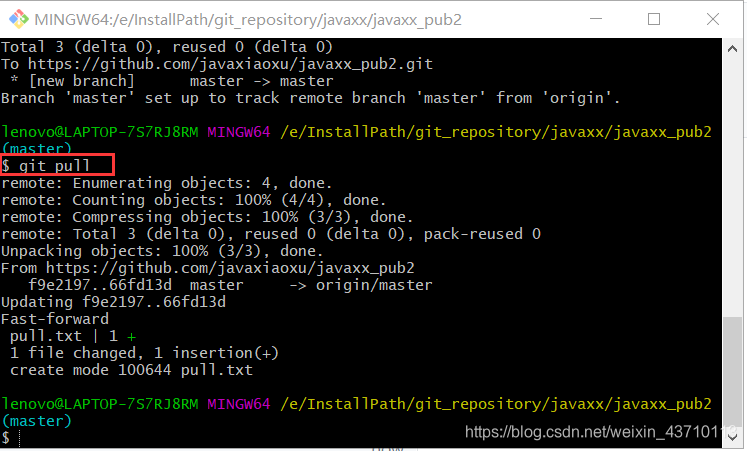Maximize the MINGW64 terminal window
This screenshot has height=451, width=747.
point(654,19)
